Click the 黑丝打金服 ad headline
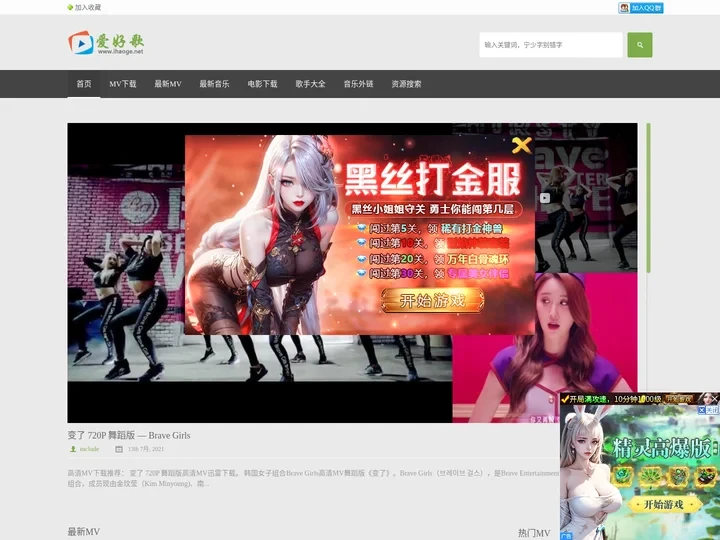720x540 pixels. pyautogui.click(x=433, y=179)
